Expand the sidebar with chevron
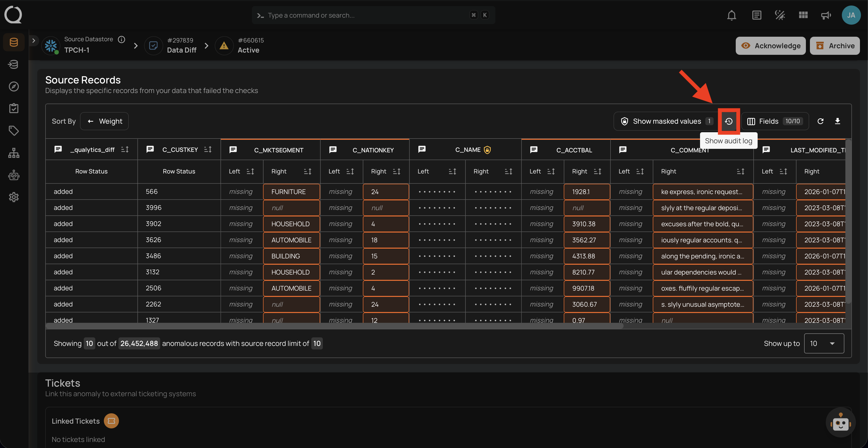Image resolution: width=868 pixels, height=448 pixels. [33, 41]
